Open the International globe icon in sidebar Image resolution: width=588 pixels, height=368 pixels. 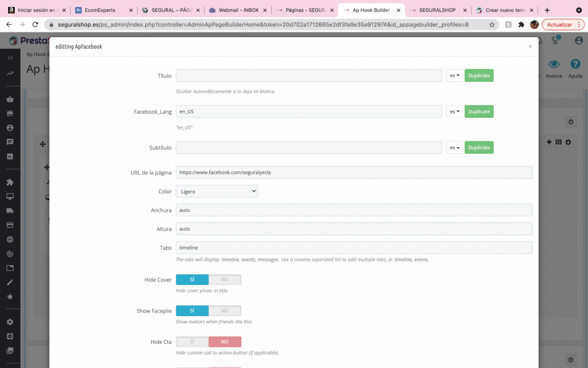(10, 239)
